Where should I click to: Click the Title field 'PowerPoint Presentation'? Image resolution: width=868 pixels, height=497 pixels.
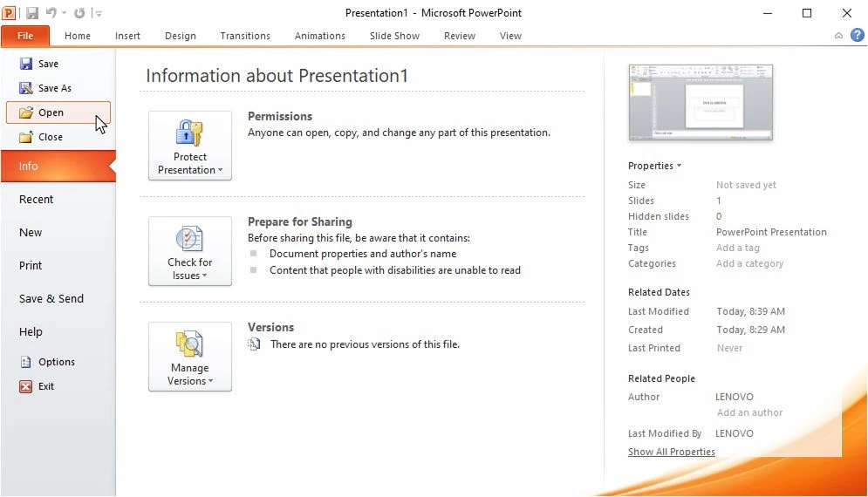(x=771, y=232)
